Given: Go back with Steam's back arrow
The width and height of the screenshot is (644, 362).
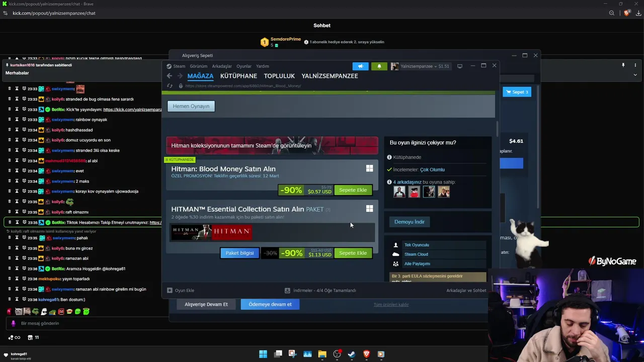Looking at the screenshot, I should pyautogui.click(x=170, y=76).
